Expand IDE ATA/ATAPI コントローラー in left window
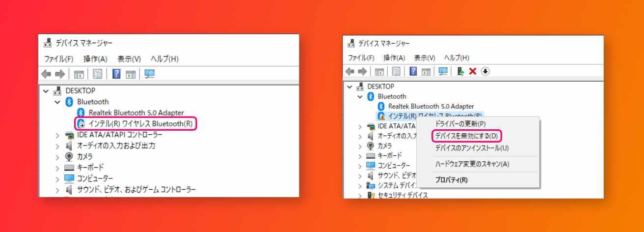The image size is (644, 232). click(x=58, y=135)
